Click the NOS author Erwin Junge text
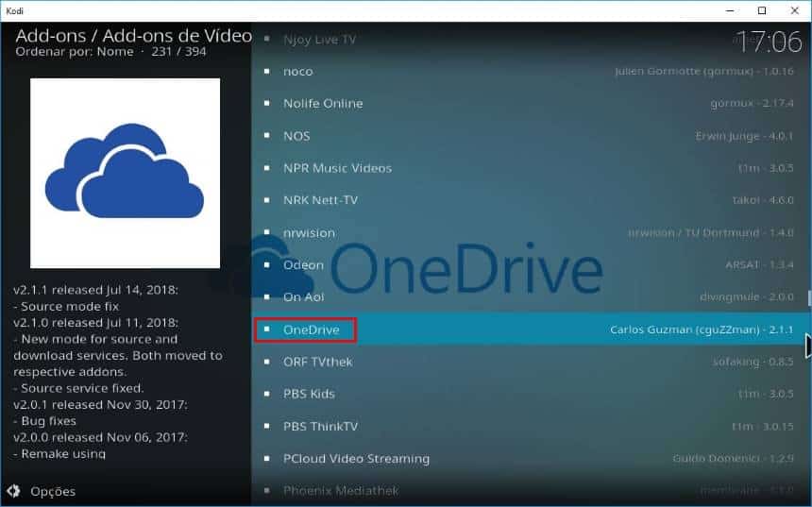812x507 pixels. click(744, 136)
